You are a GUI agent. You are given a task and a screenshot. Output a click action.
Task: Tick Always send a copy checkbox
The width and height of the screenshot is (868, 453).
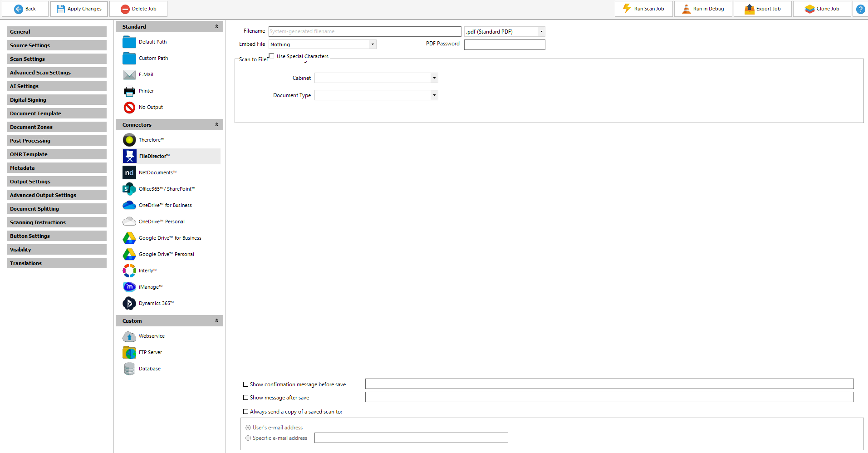(x=246, y=412)
